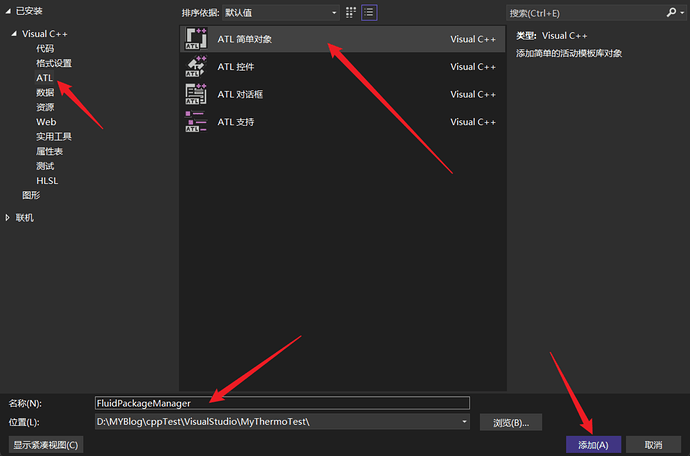Viewport: 690px width, 456px height.
Task: Click 显示紧凑视图(C) button
Action: coord(46,445)
